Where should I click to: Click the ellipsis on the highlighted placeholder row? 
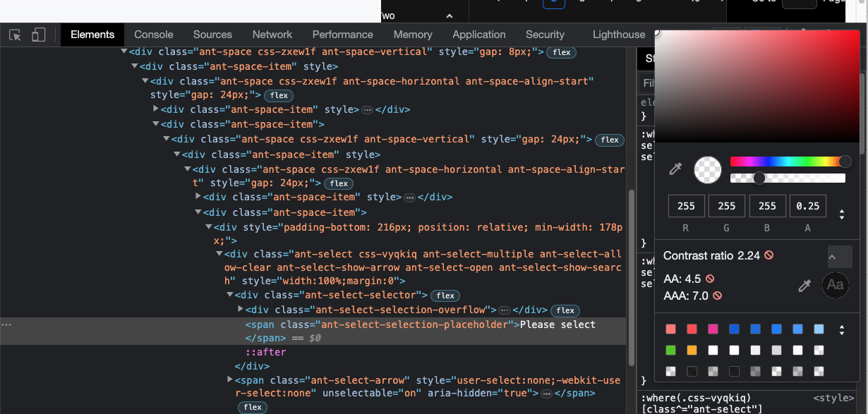pos(6,324)
